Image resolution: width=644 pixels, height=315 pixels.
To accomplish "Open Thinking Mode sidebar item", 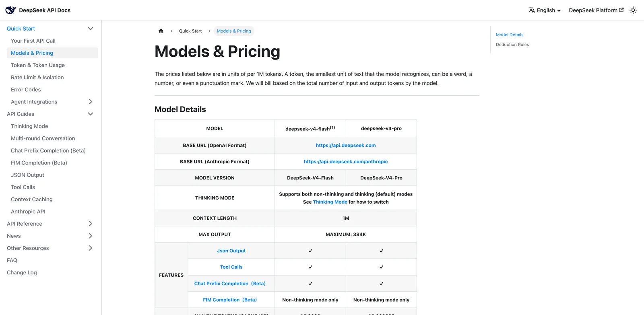I will click(29, 126).
